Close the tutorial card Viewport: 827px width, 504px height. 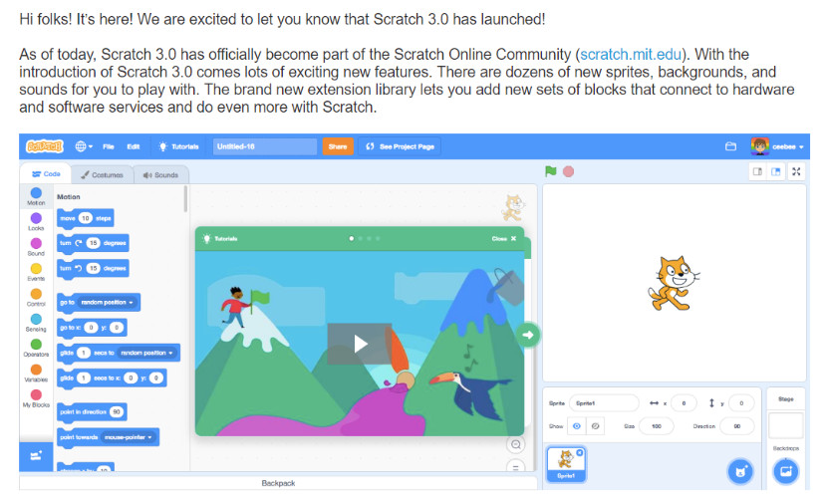[x=504, y=239]
